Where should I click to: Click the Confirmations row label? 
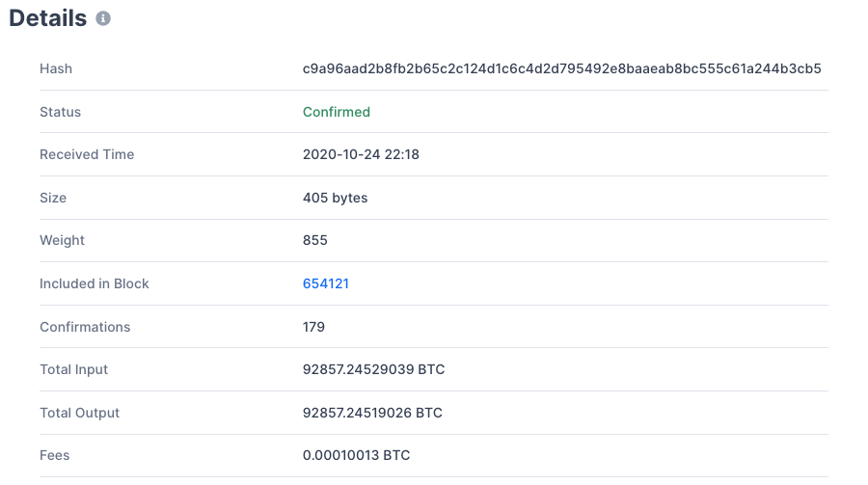tap(85, 327)
